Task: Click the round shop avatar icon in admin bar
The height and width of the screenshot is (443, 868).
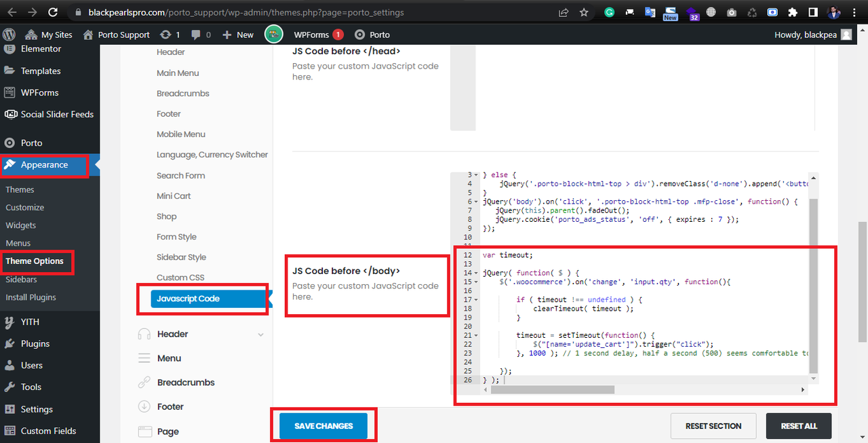Action: [x=273, y=35]
